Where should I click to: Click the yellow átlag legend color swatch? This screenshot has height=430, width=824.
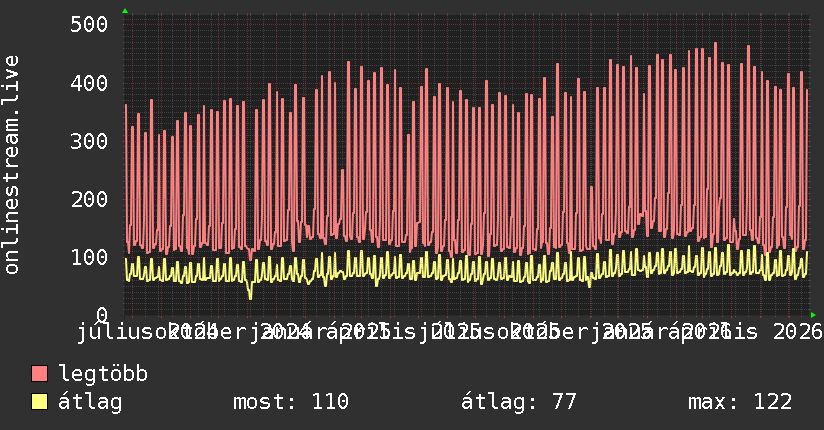39,401
